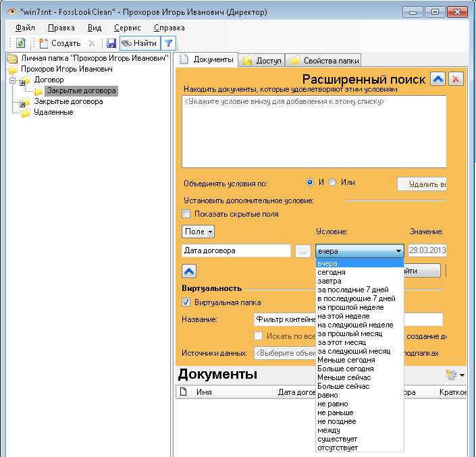Toggle the Искать по всем checkbox
The image size is (476, 457).
coord(259,336)
